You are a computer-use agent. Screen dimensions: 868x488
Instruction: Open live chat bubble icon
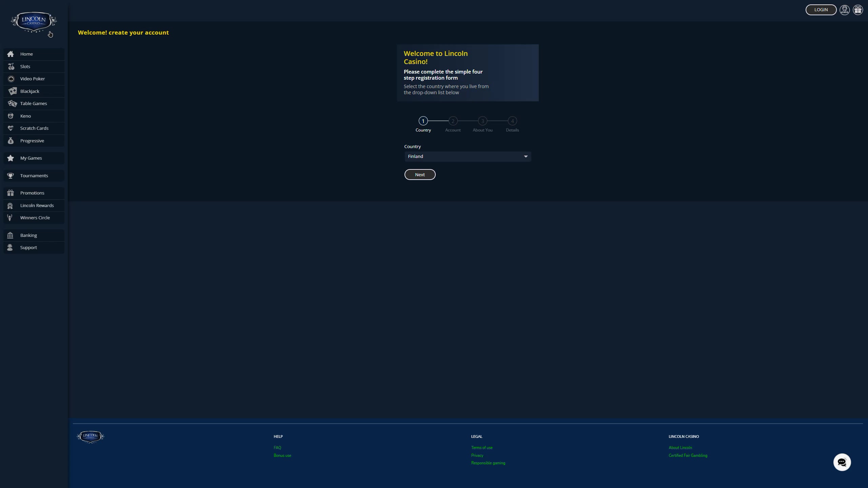(x=842, y=462)
